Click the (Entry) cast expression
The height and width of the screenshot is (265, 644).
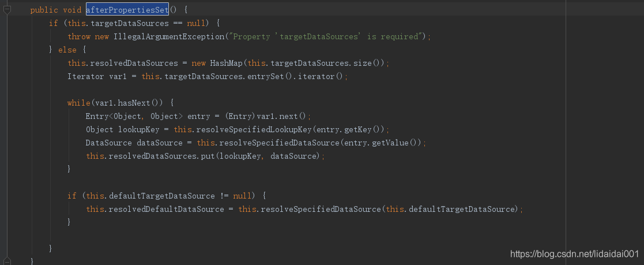[241, 116]
